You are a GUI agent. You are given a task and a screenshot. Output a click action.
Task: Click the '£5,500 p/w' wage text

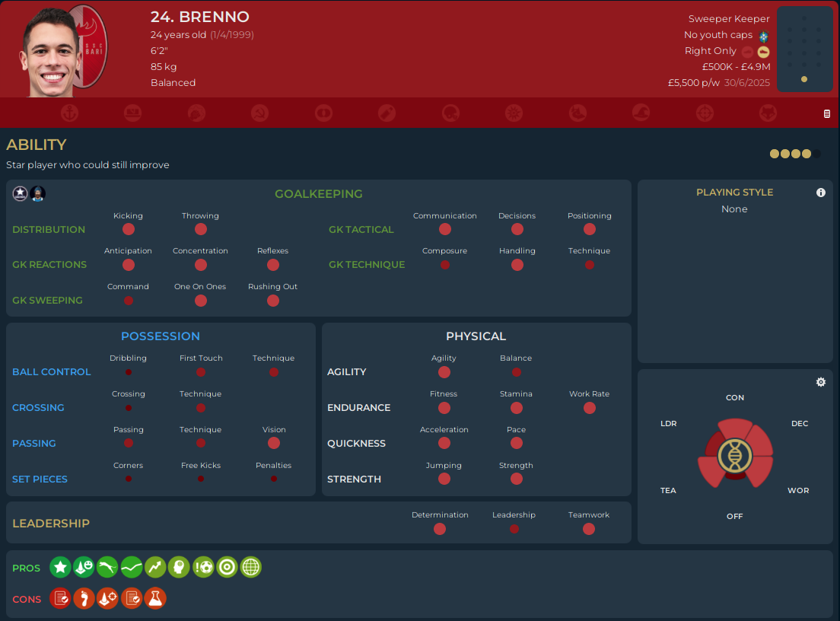[x=693, y=82]
